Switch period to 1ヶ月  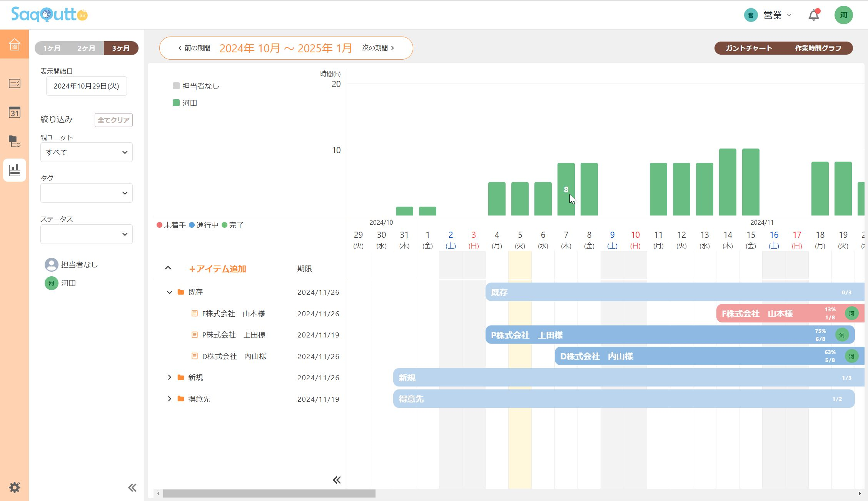[52, 48]
